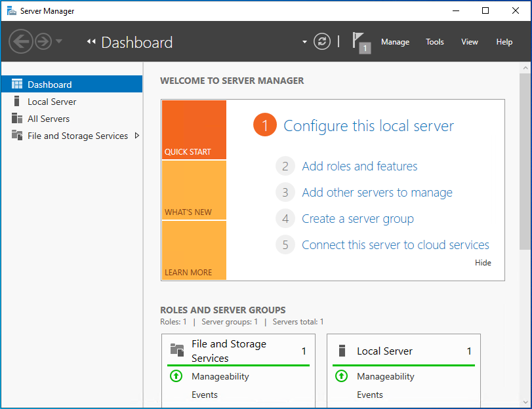Select All Servers in the navigation pane
Image resolution: width=532 pixels, height=409 pixels.
tap(72, 119)
